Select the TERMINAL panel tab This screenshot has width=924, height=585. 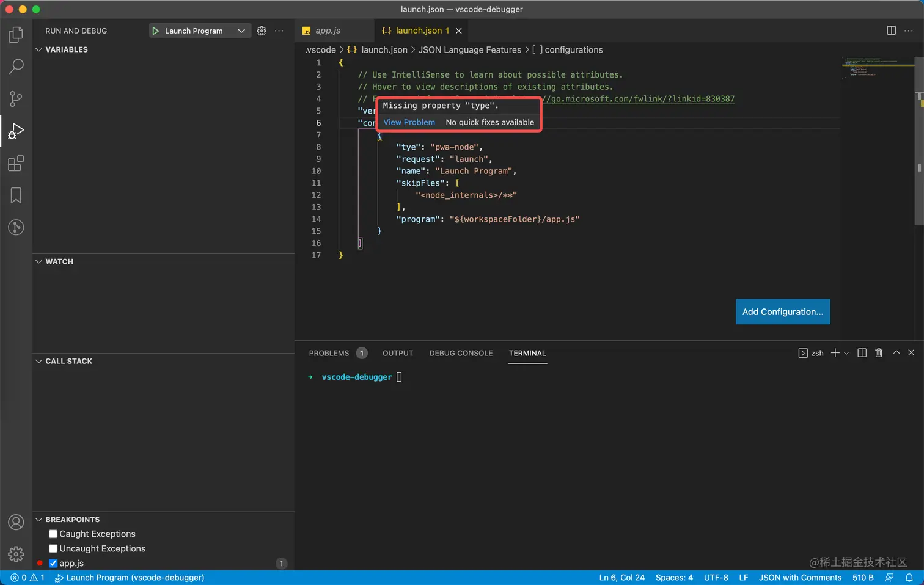pos(527,353)
